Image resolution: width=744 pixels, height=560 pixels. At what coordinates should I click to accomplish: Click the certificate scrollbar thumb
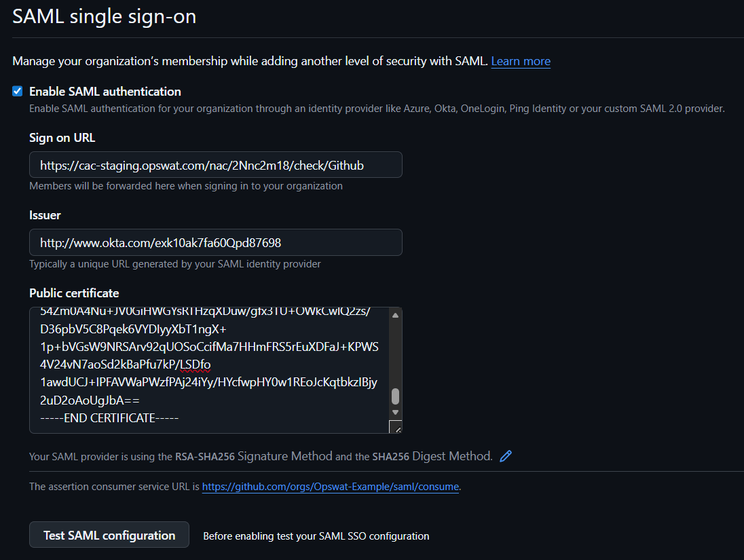(395, 396)
